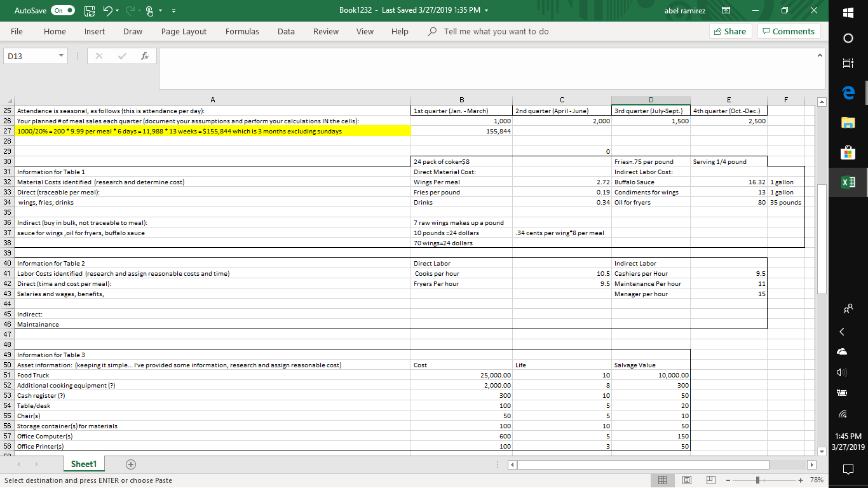Click the Select All corner triangle
This screenshot has width=868, height=488.
(8, 100)
